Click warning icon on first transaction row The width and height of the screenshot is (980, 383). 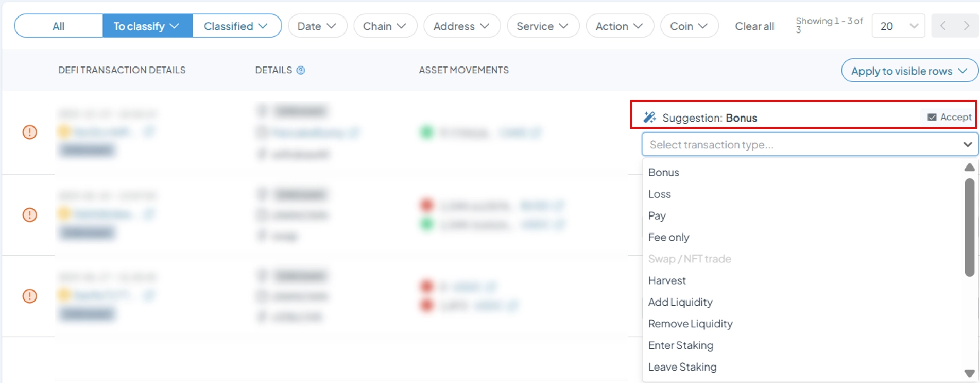tap(30, 132)
